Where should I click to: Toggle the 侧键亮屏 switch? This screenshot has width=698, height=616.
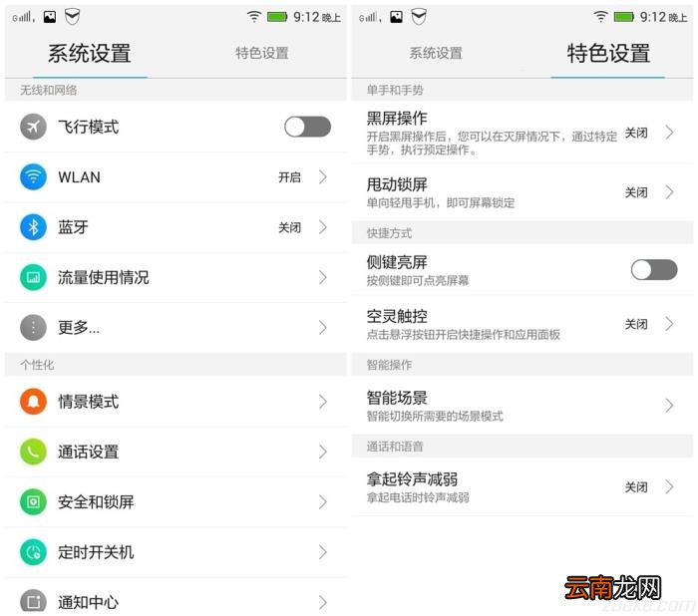pos(654,270)
